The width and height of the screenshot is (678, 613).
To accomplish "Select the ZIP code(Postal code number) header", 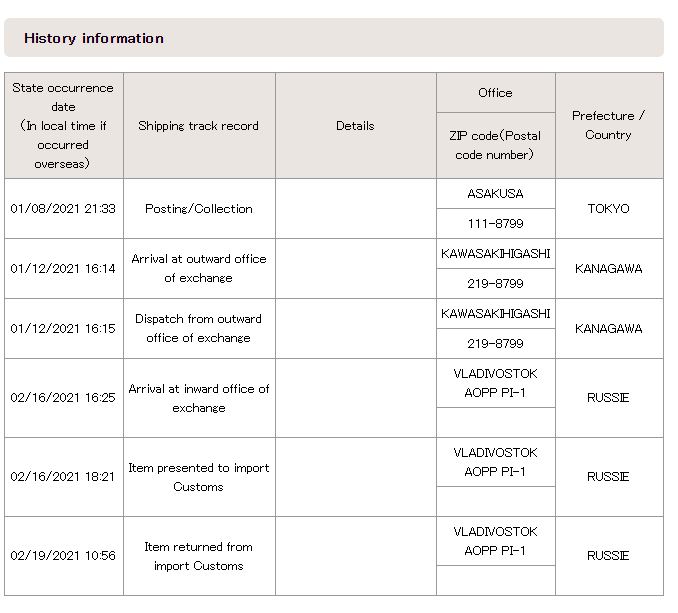I will tap(496, 145).
